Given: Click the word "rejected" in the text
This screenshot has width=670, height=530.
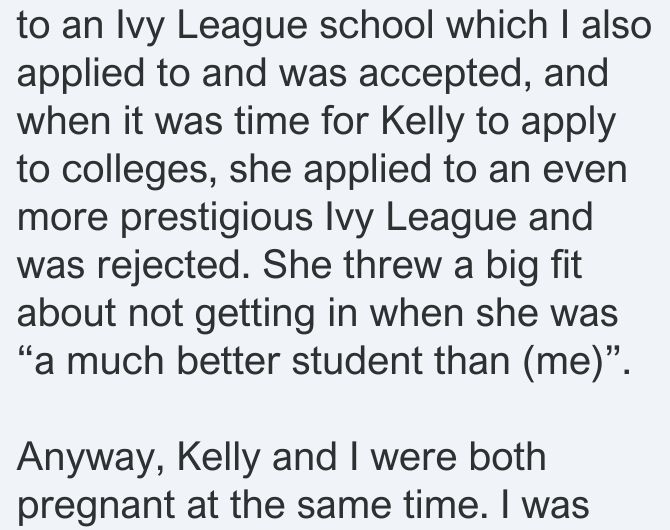Looking at the screenshot, I should (x=169, y=267).
